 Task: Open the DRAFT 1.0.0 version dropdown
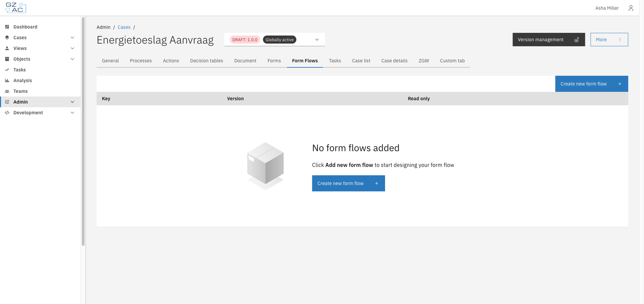pyautogui.click(x=275, y=40)
